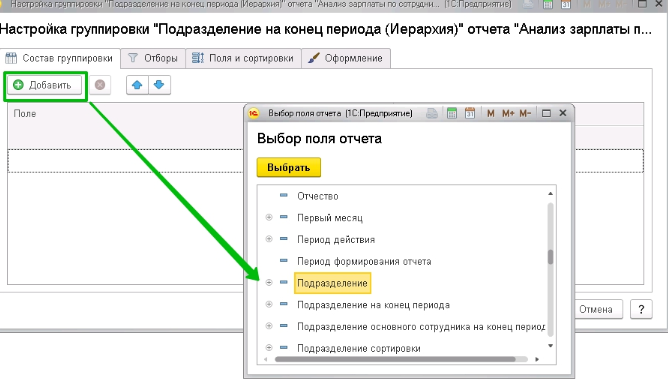Click the M- button in field dialog
668x380 pixels.
(525, 113)
